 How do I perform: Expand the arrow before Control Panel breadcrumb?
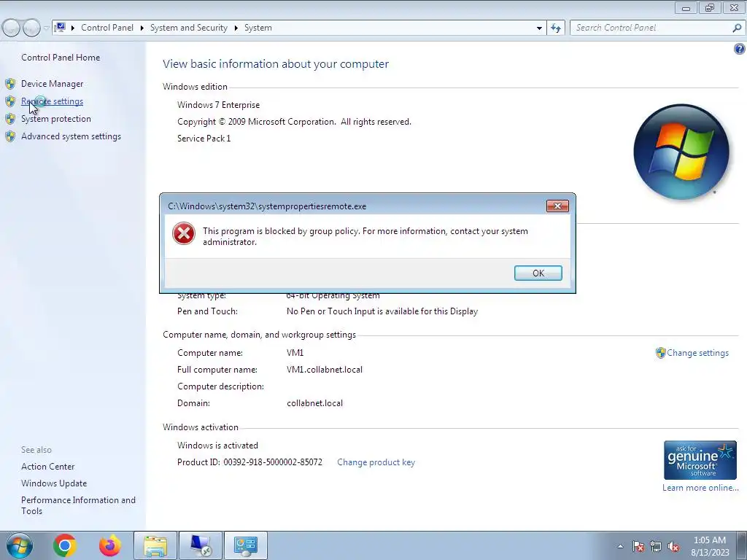pos(73,28)
